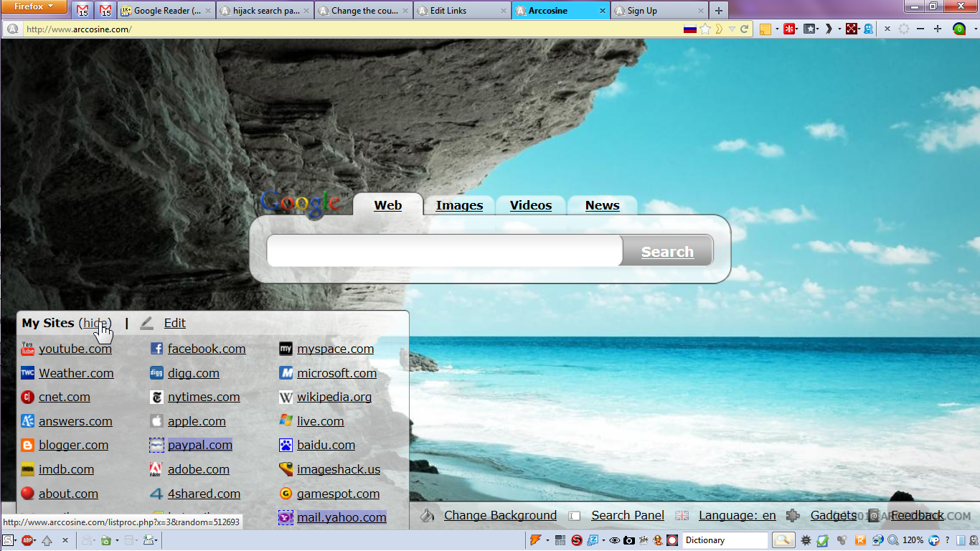The height and width of the screenshot is (551, 980).
Task: Click the dark red crossed-arrows toolbar icon
Action: [851, 29]
